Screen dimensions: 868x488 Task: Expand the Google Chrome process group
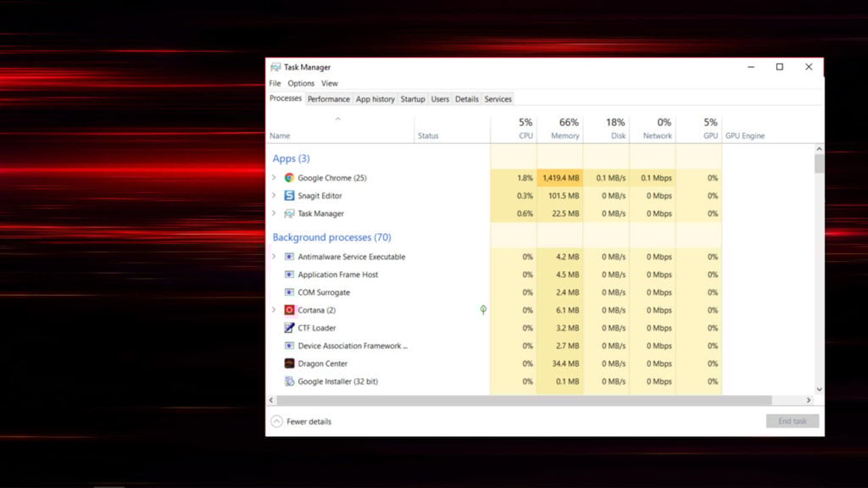[274, 178]
